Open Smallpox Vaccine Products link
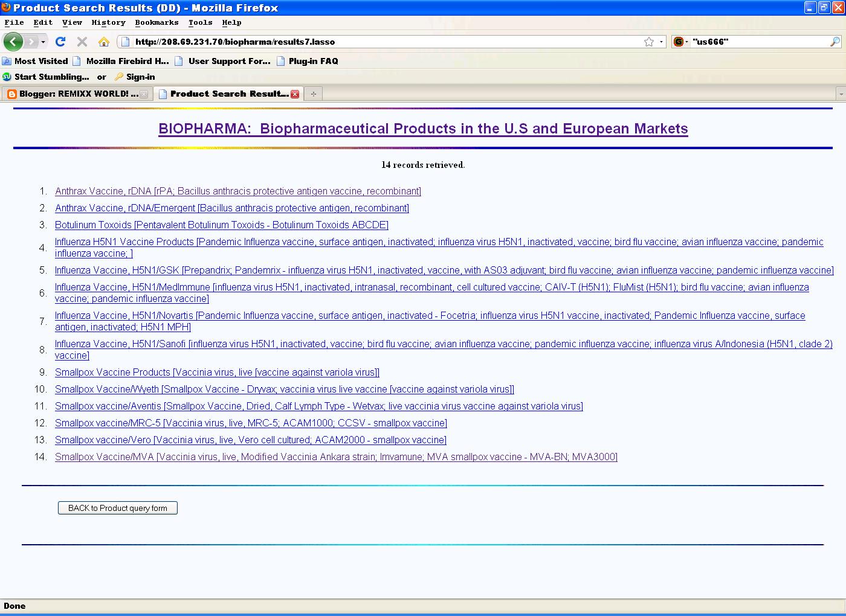The height and width of the screenshot is (616, 846). point(218,372)
